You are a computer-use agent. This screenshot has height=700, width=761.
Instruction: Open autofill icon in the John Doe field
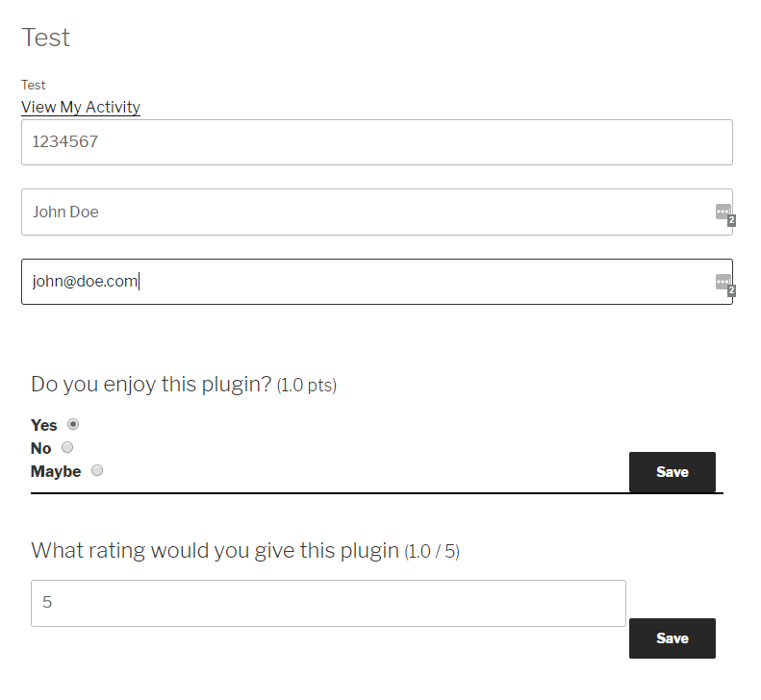(x=725, y=214)
